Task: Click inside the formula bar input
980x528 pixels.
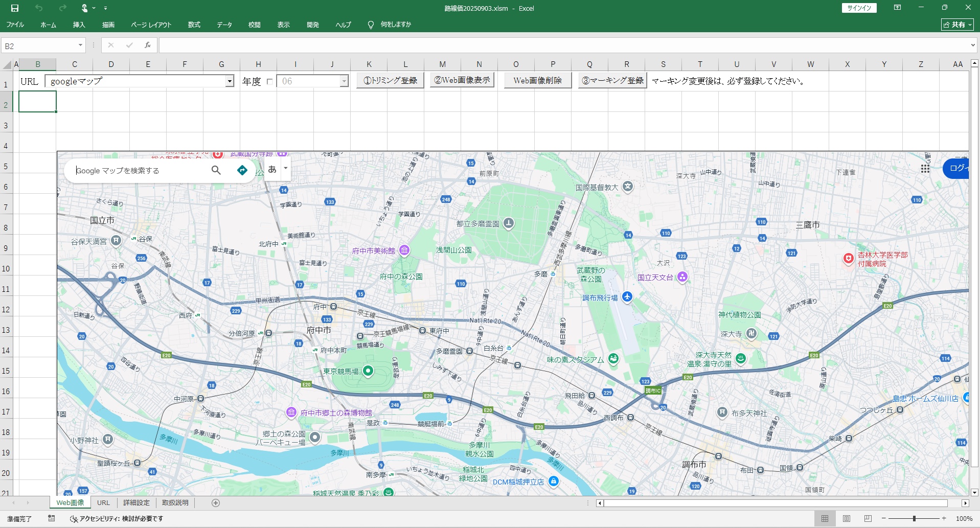Action: [563, 45]
